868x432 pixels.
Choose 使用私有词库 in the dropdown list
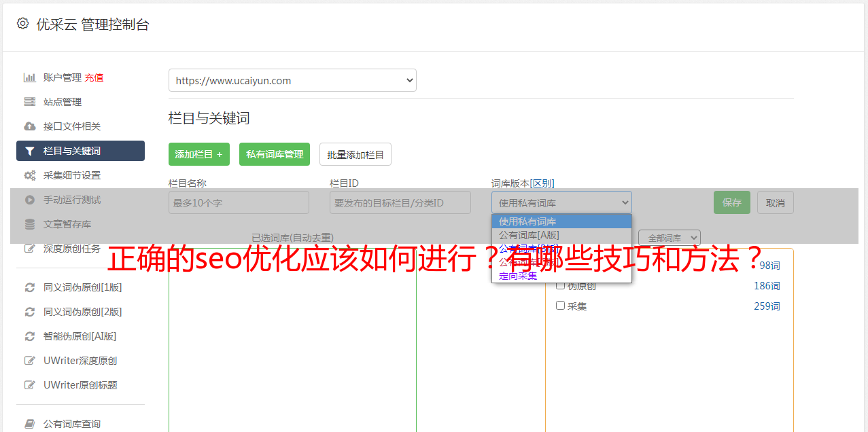[561, 221]
